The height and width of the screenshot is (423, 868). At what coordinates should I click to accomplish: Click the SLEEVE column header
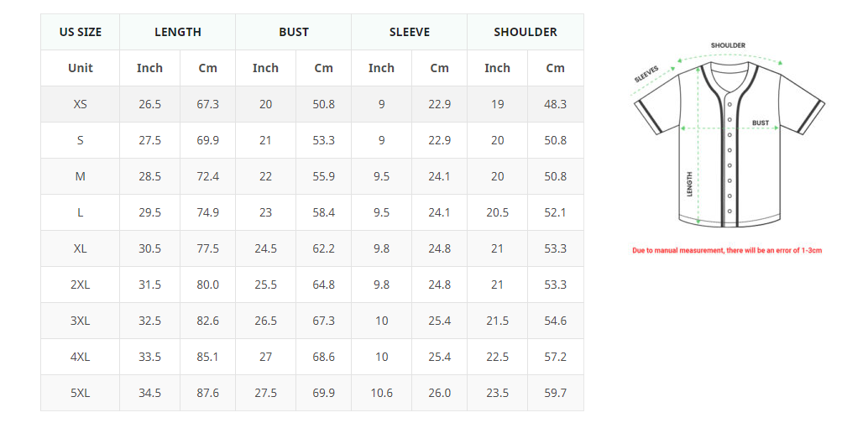409,32
